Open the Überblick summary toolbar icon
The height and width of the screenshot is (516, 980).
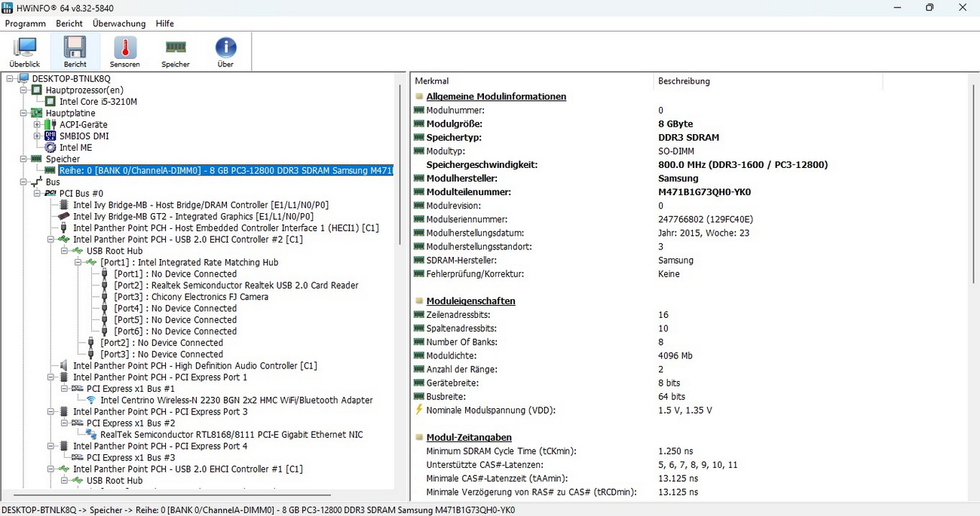(x=25, y=53)
